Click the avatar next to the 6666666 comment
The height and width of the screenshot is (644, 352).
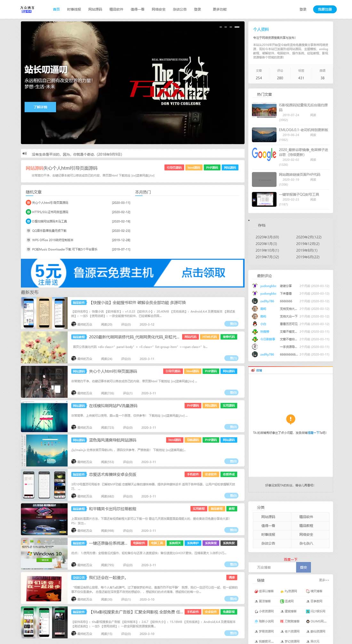tap(255, 301)
